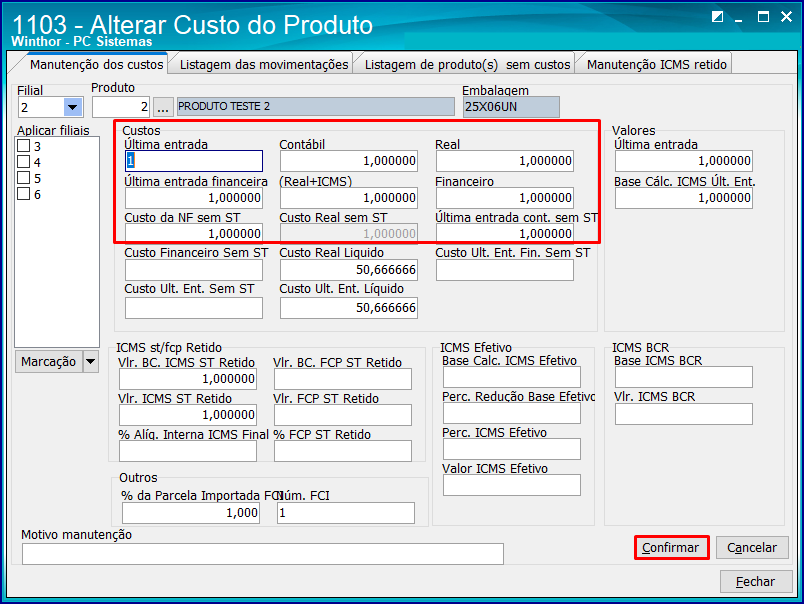Click Última entrada cont. sem ST field
Image resolution: width=804 pixels, height=604 pixels.
coord(505,233)
